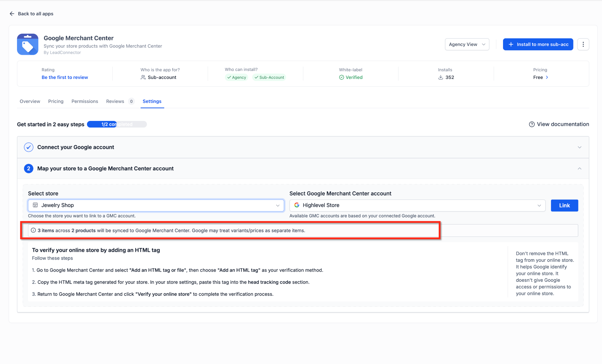Click the Agency install tag
Viewport: 602px width, 364px height.
click(237, 77)
